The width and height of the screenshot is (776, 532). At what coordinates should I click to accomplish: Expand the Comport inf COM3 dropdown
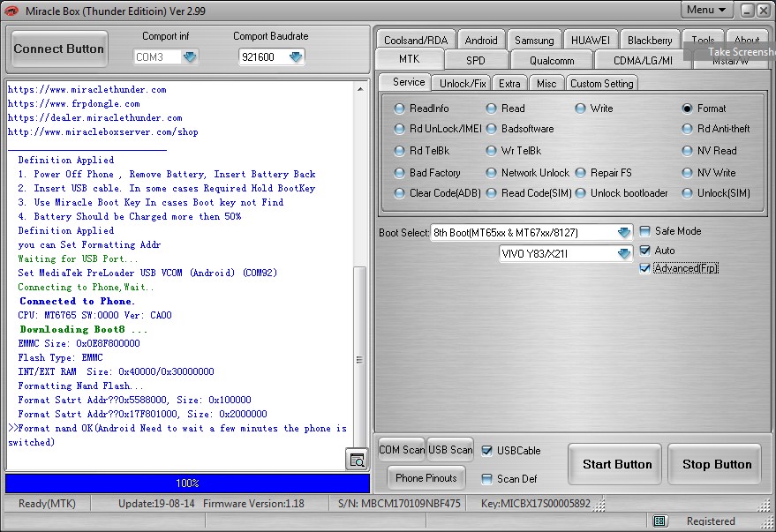[x=190, y=56]
